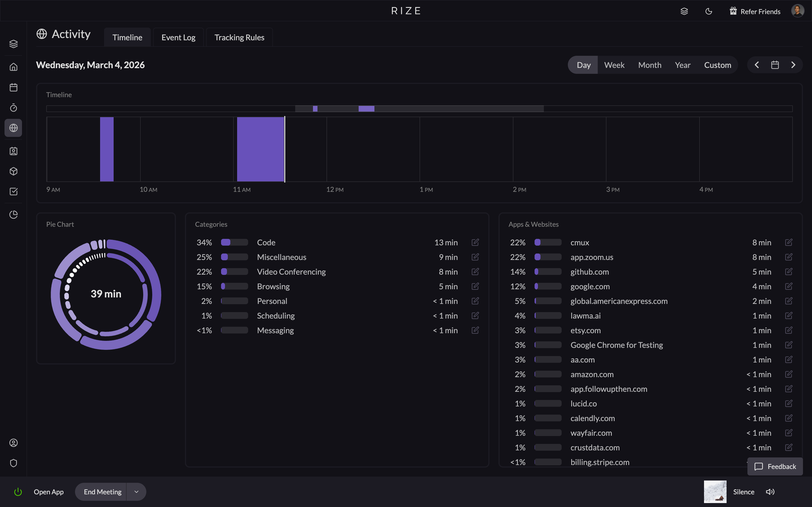Open the checkbox tasks sidebar icon

14,192
